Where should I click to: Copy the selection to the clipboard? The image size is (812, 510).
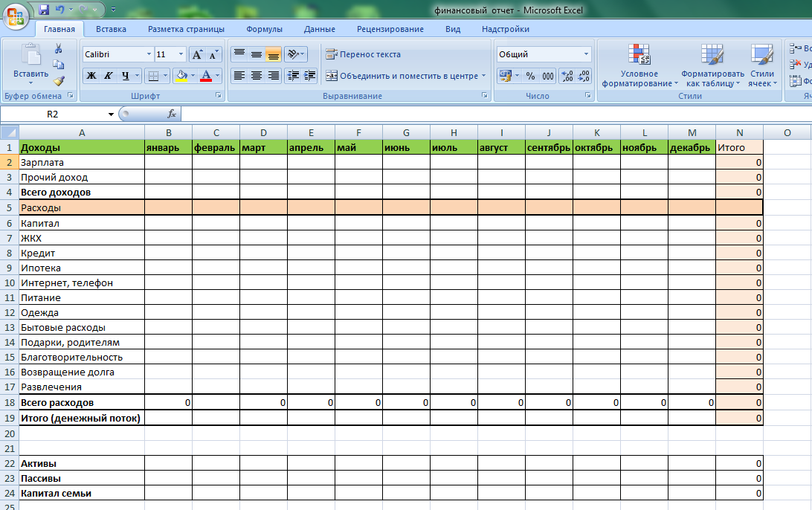[x=59, y=64]
